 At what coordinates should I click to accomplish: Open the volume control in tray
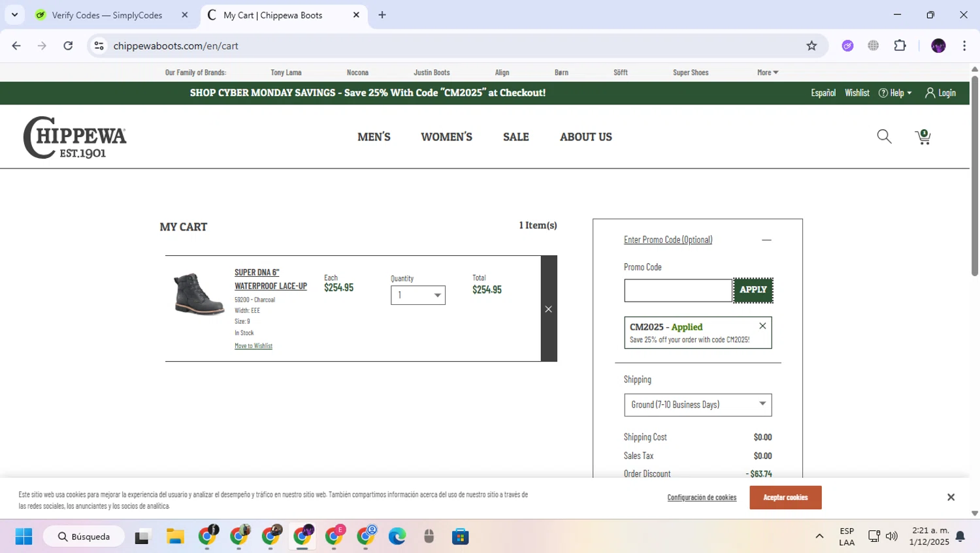click(892, 537)
